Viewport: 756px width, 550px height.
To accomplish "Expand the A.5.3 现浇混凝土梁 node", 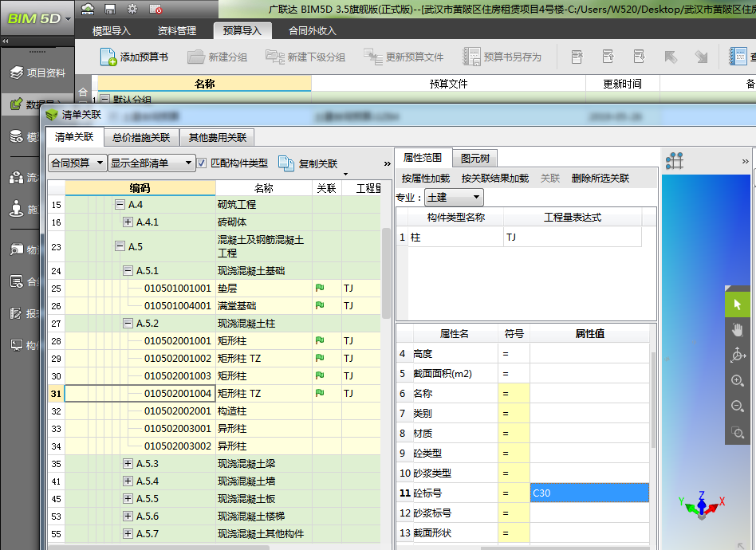I will coord(128,464).
